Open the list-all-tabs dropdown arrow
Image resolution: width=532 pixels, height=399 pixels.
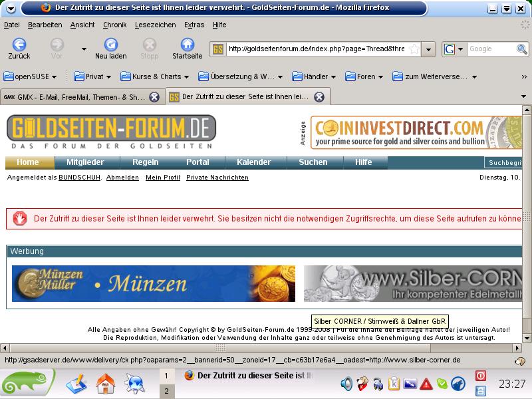click(523, 96)
